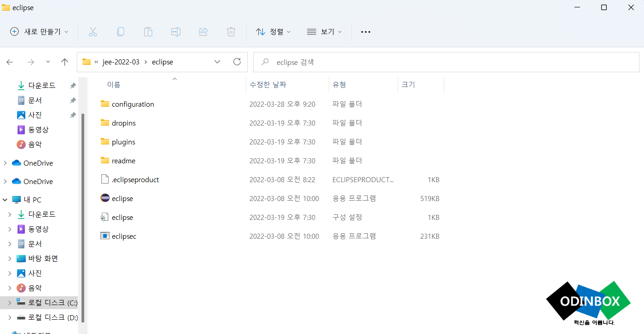Click the pinned 문서 document icon
Image resolution: width=644 pixels, height=334 pixels.
tap(21, 100)
